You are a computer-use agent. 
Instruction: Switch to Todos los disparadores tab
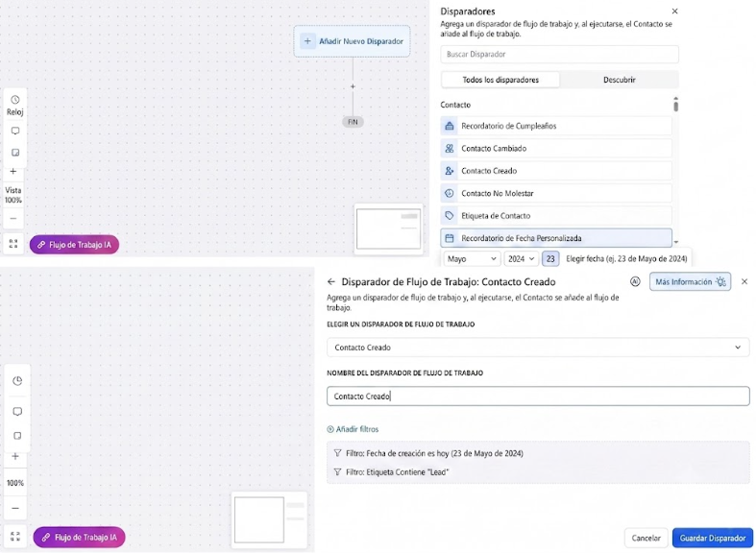tap(500, 80)
